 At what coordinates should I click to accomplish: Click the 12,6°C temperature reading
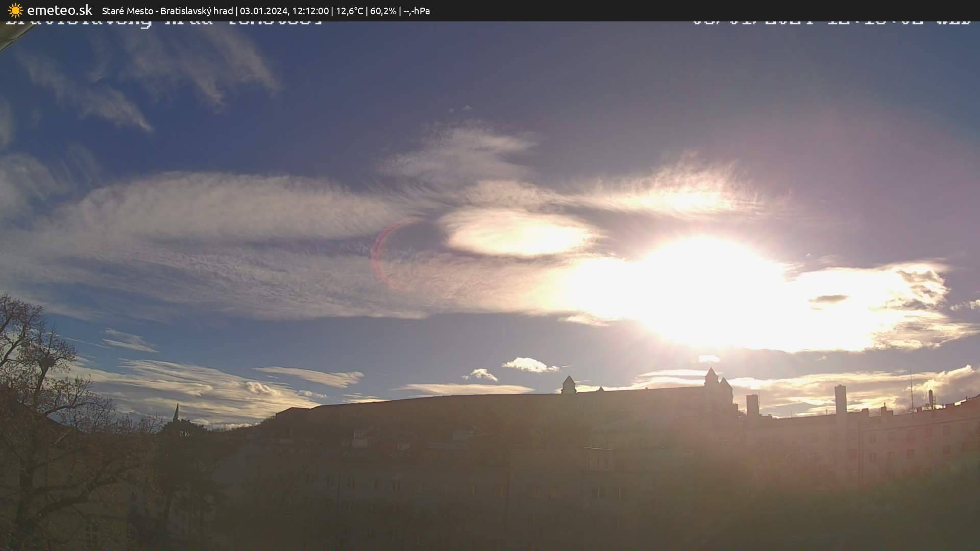pos(350,11)
